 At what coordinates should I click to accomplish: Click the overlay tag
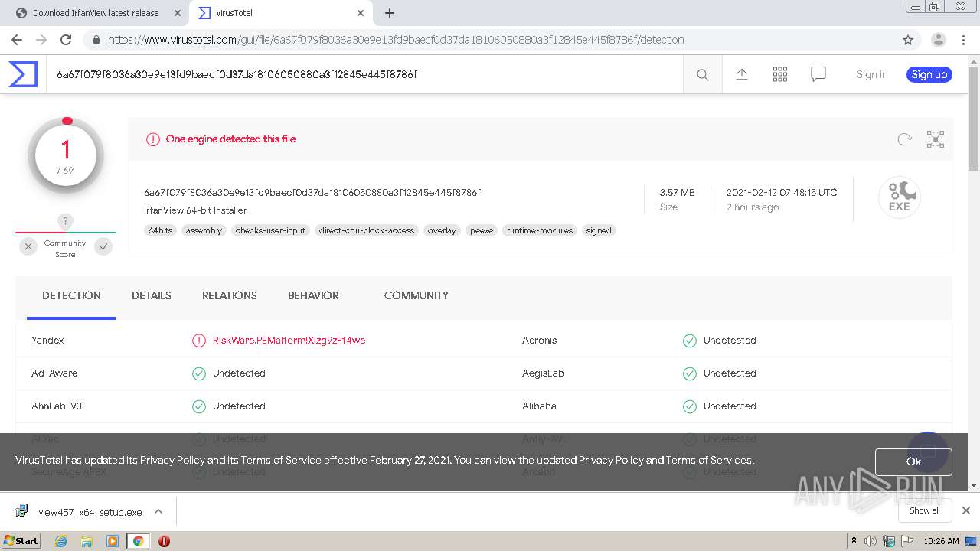(x=442, y=230)
